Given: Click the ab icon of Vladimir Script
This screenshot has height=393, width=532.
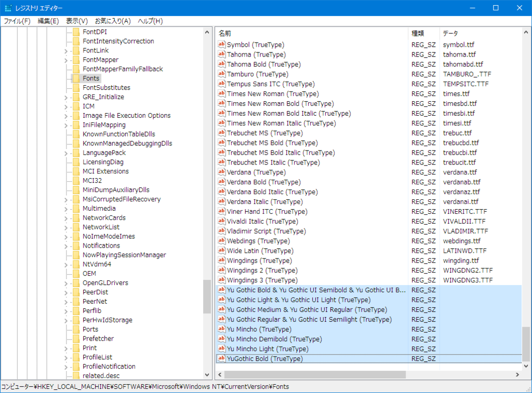Looking at the screenshot, I should pos(221,231).
